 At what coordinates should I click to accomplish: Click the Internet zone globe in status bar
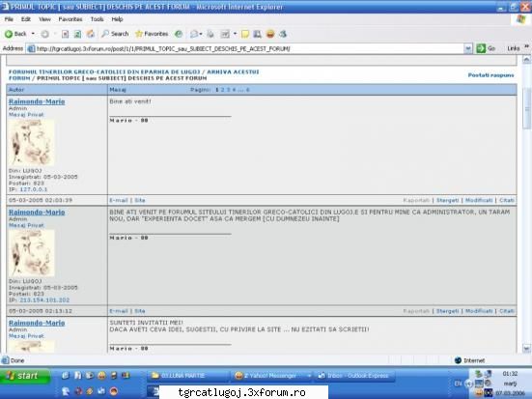coord(458,360)
